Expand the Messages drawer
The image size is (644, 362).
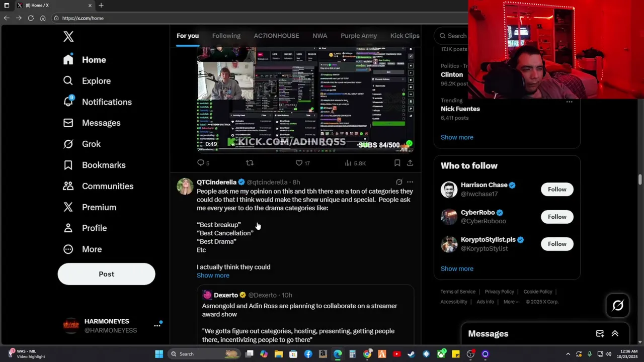point(615,334)
